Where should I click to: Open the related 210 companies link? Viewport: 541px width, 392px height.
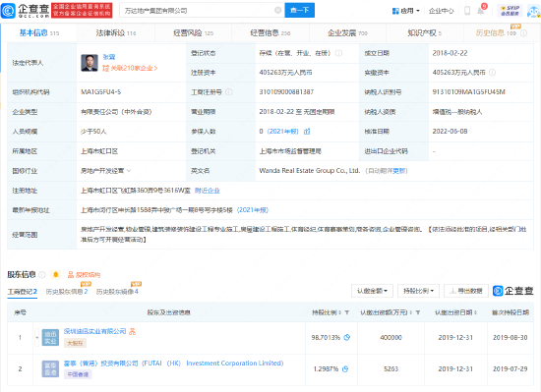coord(130,68)
